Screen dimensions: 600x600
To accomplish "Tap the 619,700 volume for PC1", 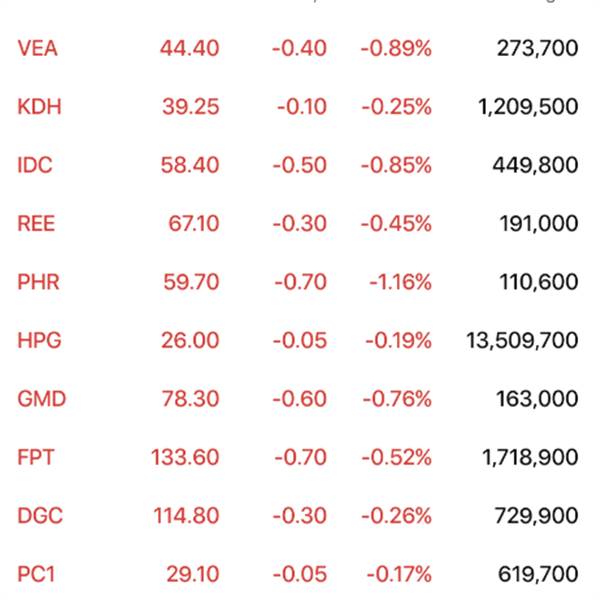I will pos(538,574).
